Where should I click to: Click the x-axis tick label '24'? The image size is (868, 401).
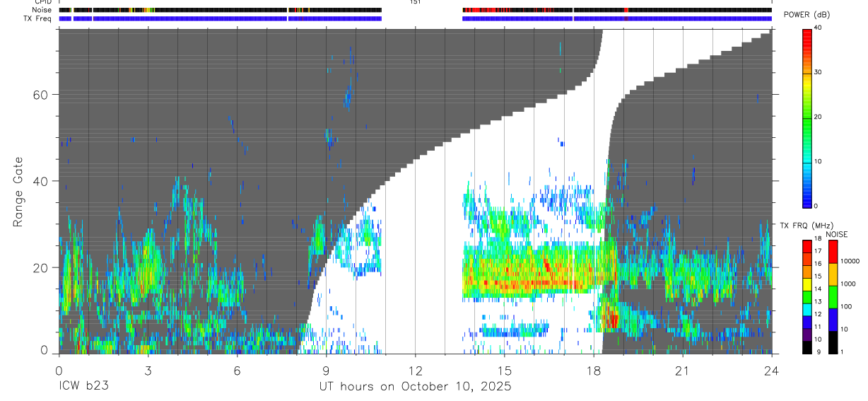tap(772, 371)
